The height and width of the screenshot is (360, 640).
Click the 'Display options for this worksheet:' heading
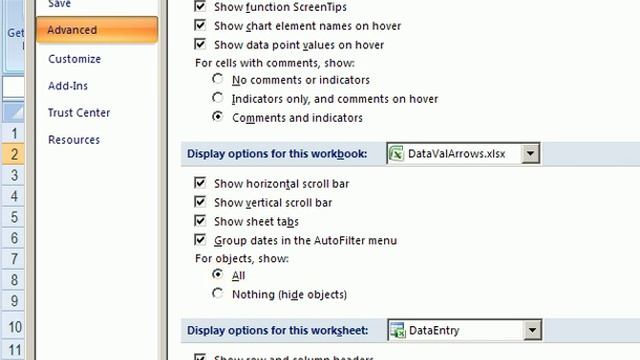(x=278, y=330)
